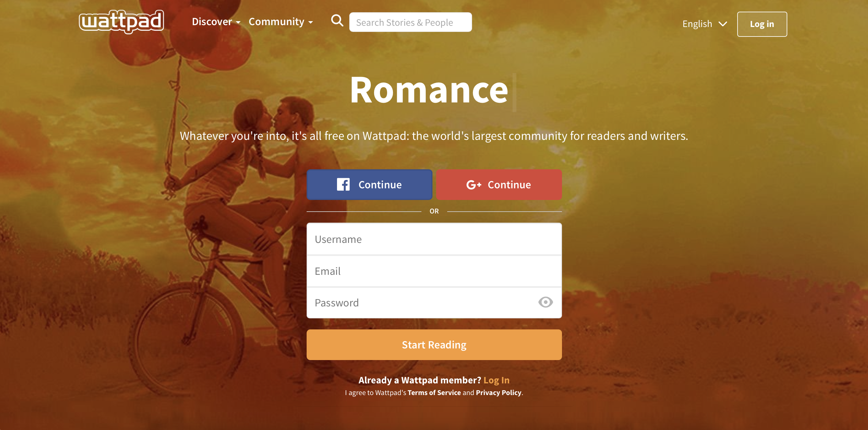The height and width of the screenshot is (430, 868).
Task: Click the search magnifier icon
Action: click(x=337, y=21)
